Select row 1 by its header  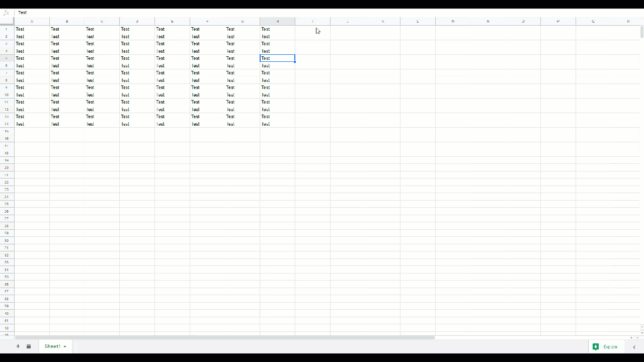(7, 29)
